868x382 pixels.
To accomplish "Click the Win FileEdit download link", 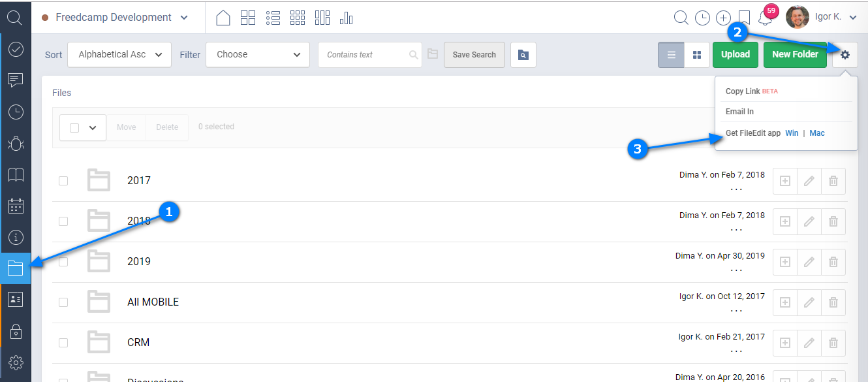I will pyautogui.click(x=792, y=133).
